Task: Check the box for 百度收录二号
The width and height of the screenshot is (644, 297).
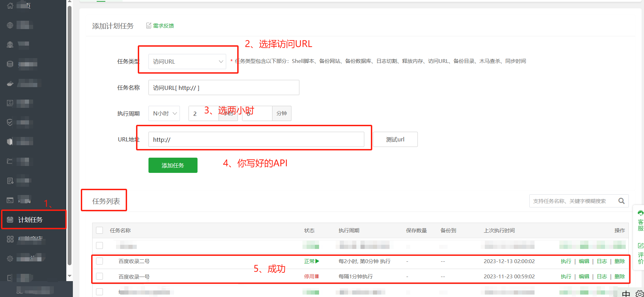Action: tap(99, 261)
